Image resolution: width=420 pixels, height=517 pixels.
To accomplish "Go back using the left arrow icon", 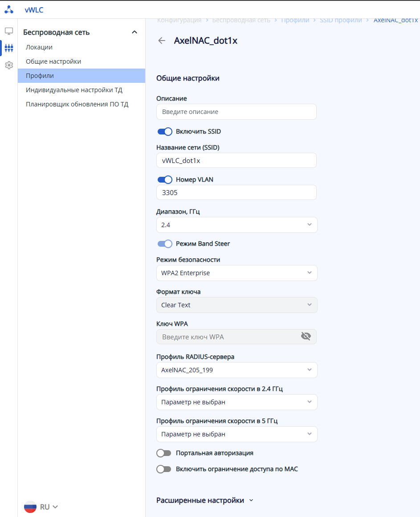I will pos(162,41).
